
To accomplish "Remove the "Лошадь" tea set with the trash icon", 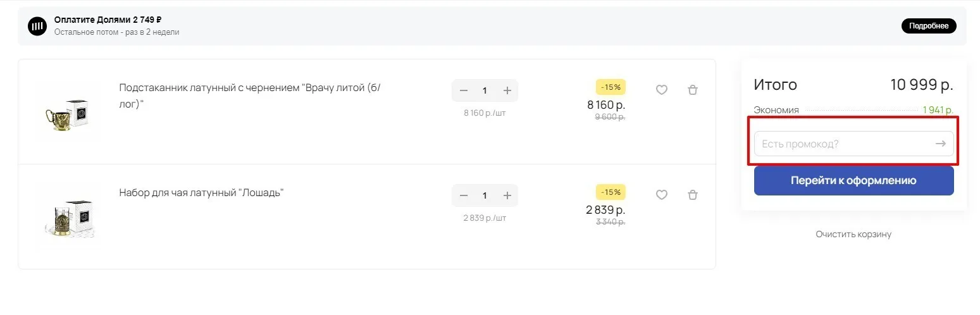I will [x=693, y=195].
